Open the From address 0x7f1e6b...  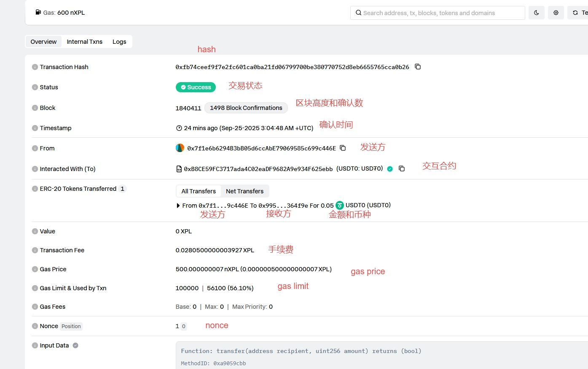(x=261, y=148)
